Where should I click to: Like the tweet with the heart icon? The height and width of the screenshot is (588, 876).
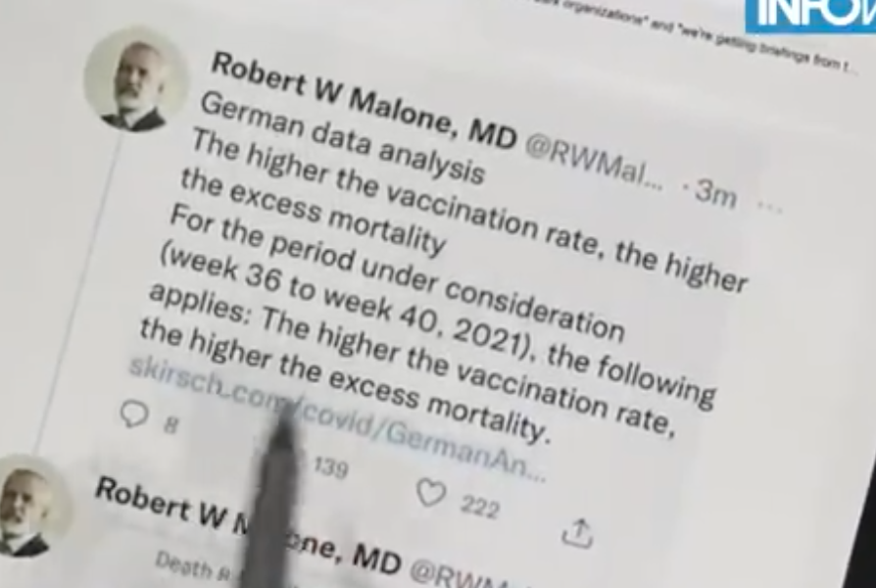pos(431,494)
